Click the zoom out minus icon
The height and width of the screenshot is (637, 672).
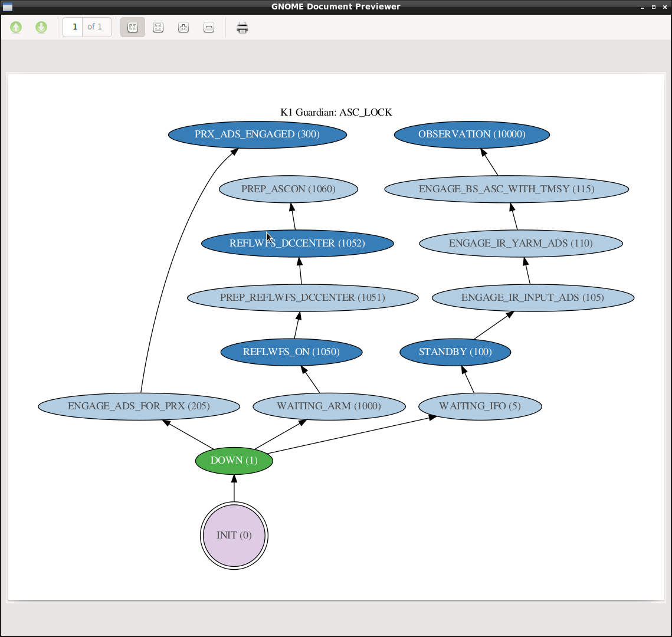209,27
